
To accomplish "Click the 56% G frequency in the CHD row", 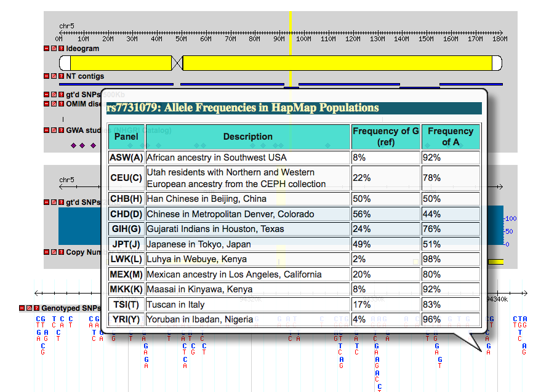I will 361,214.
